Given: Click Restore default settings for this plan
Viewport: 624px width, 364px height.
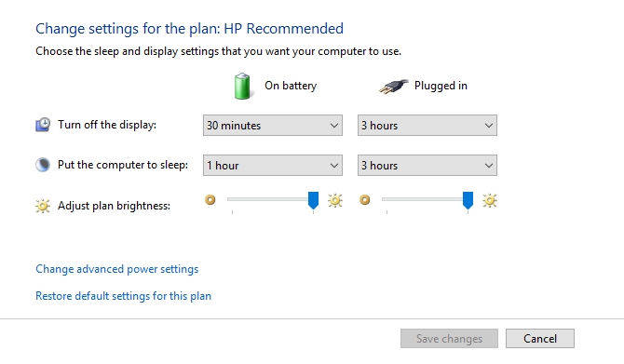Looking at the screenshot, I should coord(123,296).
